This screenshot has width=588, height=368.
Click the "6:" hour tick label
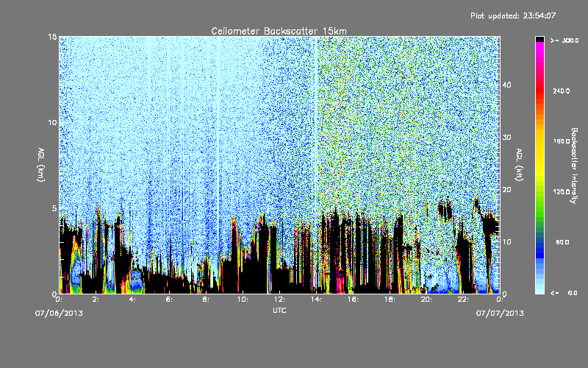pos(169,300)
